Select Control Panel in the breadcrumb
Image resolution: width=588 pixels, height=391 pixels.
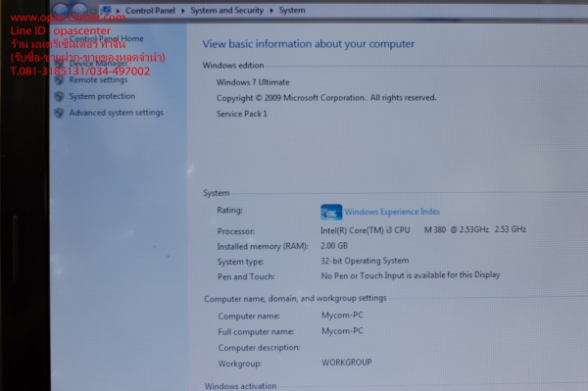[150, 11]
